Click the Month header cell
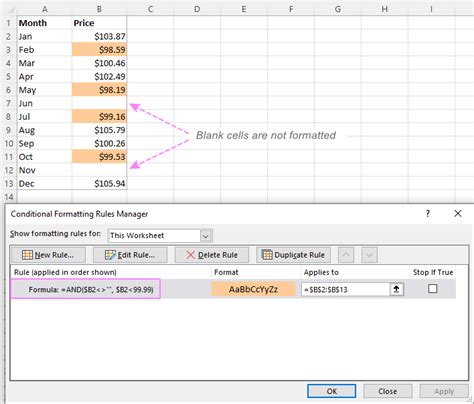 44,23
